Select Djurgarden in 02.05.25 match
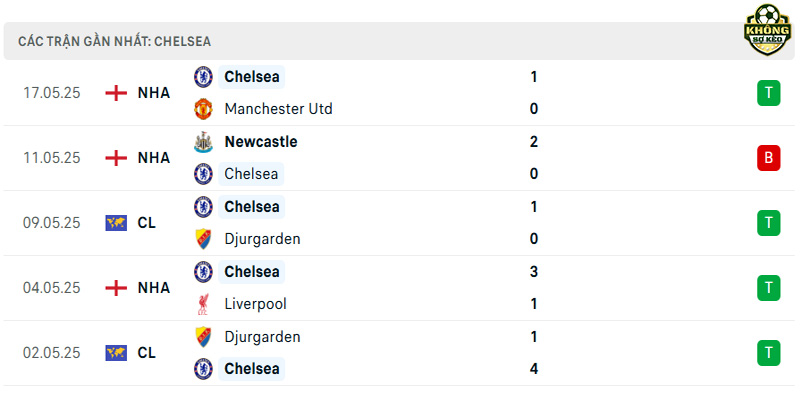Viewport: 800px width, 400px height. (262, 337)
